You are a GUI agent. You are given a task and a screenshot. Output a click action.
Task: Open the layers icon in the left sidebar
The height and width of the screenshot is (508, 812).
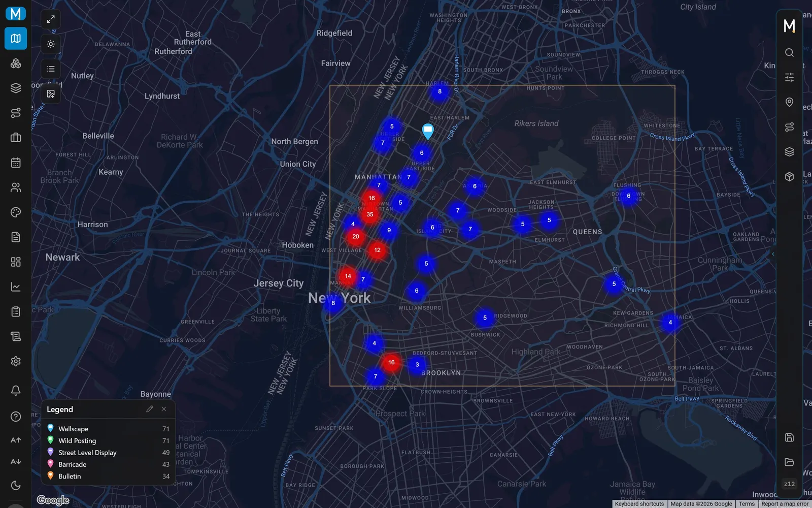click(16, 88)
